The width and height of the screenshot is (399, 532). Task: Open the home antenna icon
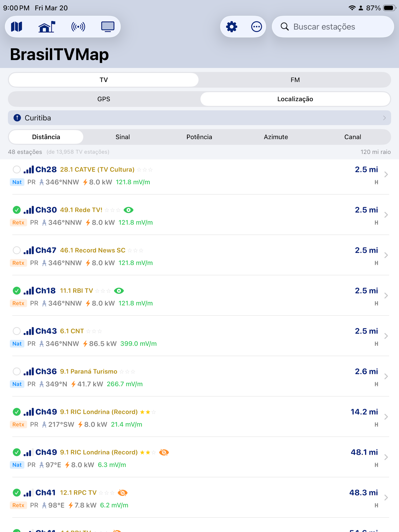(x=47, y=27)
